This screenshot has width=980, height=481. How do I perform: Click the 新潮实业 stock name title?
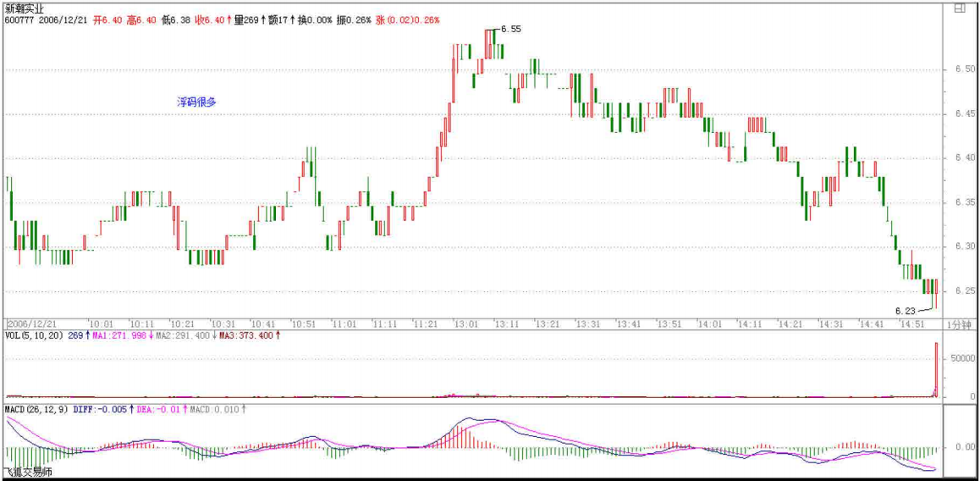pos(25,8)
